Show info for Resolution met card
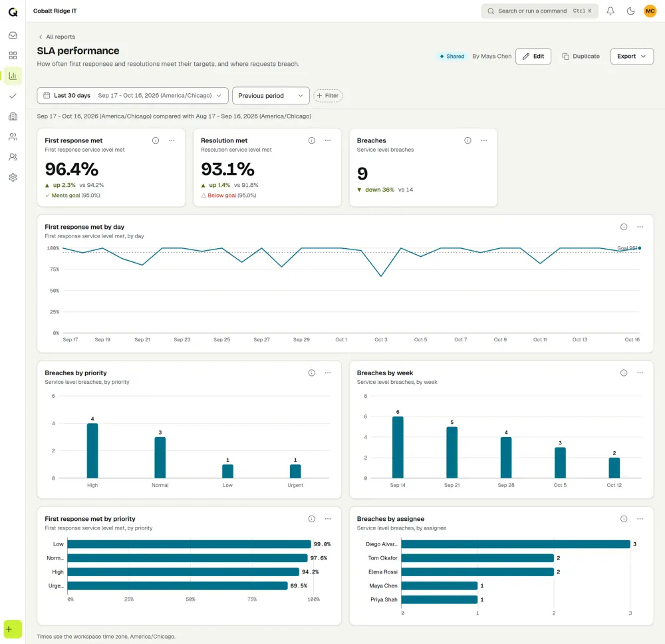Viewport: 665px width, 644px height. pos(312,140)
